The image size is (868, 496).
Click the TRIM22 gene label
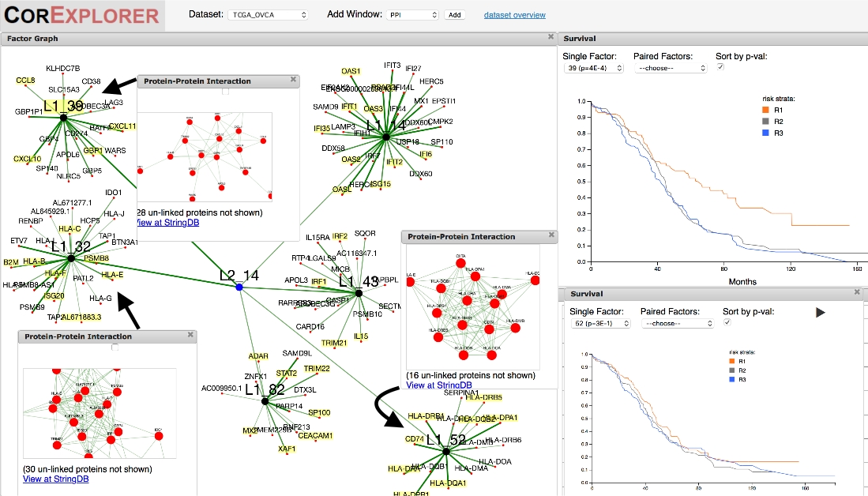317,369
